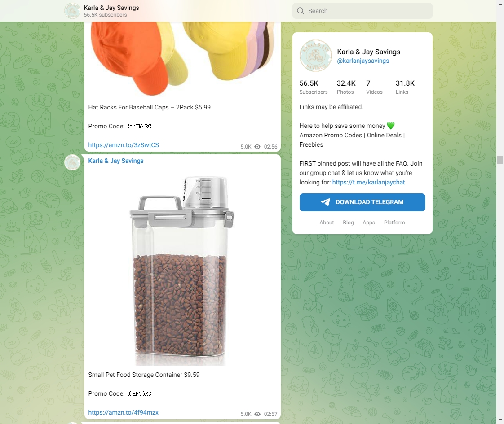Click the Karla & Jay Savings sidebar logo

point(316,56)
